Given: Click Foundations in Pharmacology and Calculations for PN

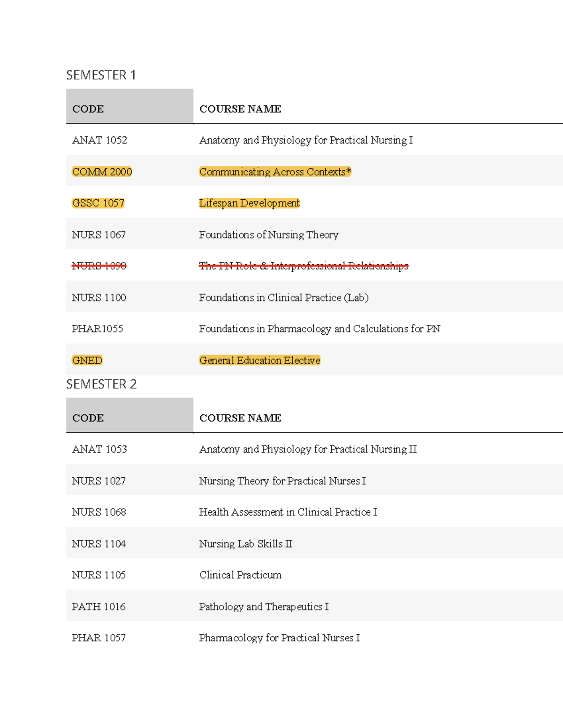Looking at the screenshot, I should pos(320,329).
